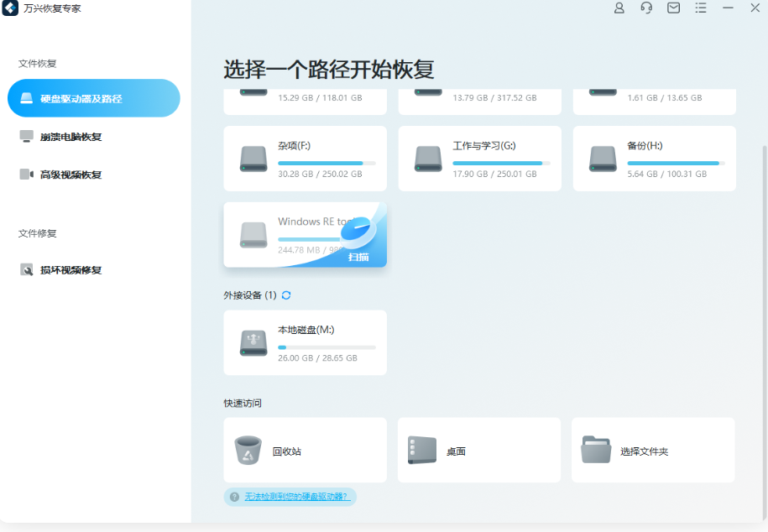The width and height of the screenshot is (768, 532).
Task: Open the user account icon
Action: click(619, 8)
